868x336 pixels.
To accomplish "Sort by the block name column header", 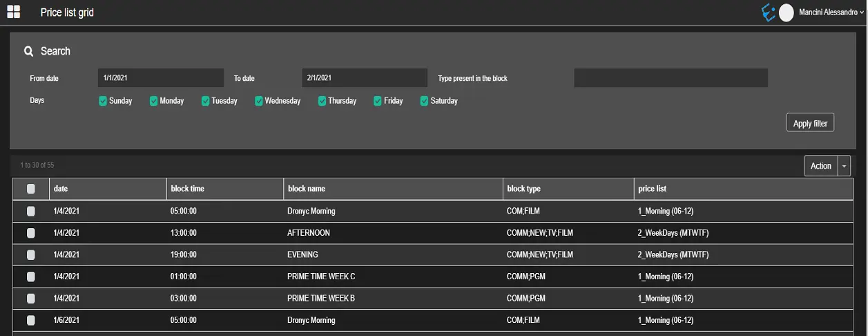I will point(307,189).
